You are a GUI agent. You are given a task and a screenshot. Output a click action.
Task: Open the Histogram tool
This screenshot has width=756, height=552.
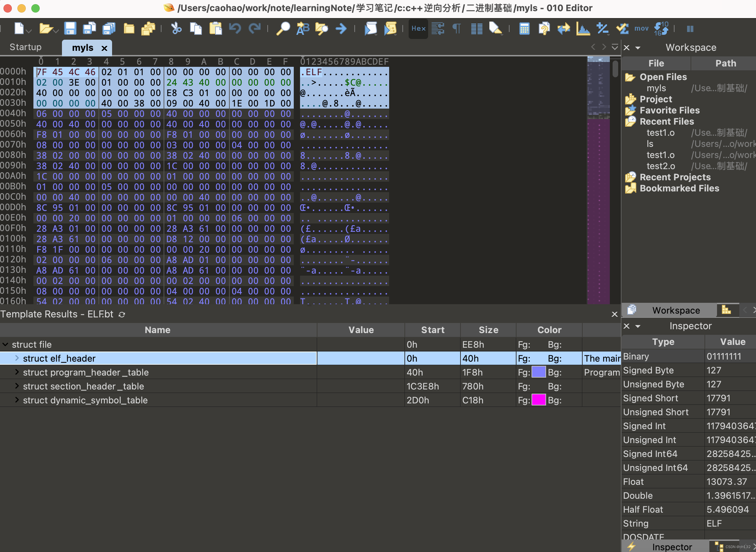(583, 29)
